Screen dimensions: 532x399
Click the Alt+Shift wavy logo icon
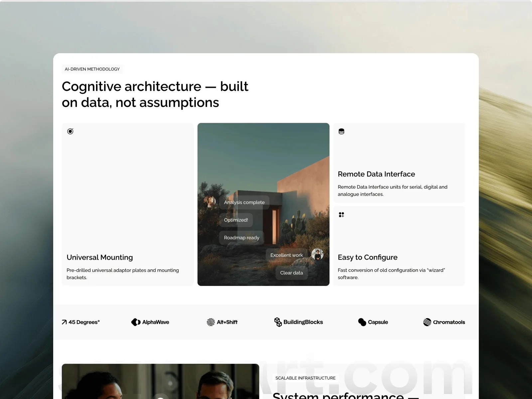coord(211,322)
